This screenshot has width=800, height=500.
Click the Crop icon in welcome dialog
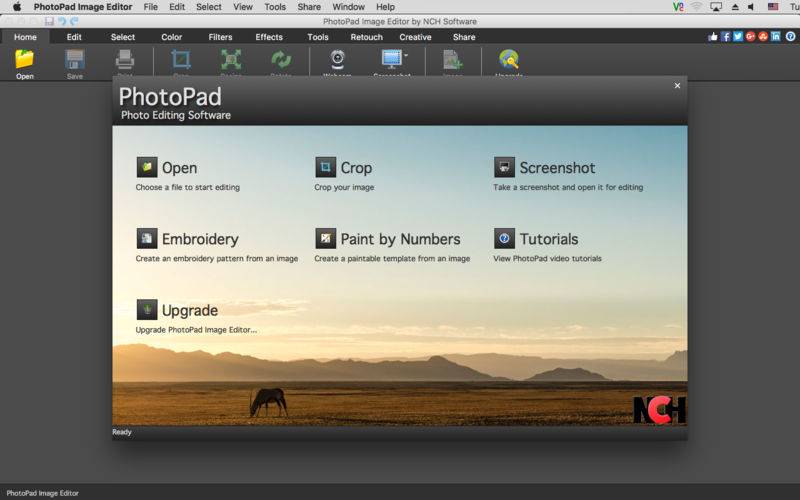point(326,167)
